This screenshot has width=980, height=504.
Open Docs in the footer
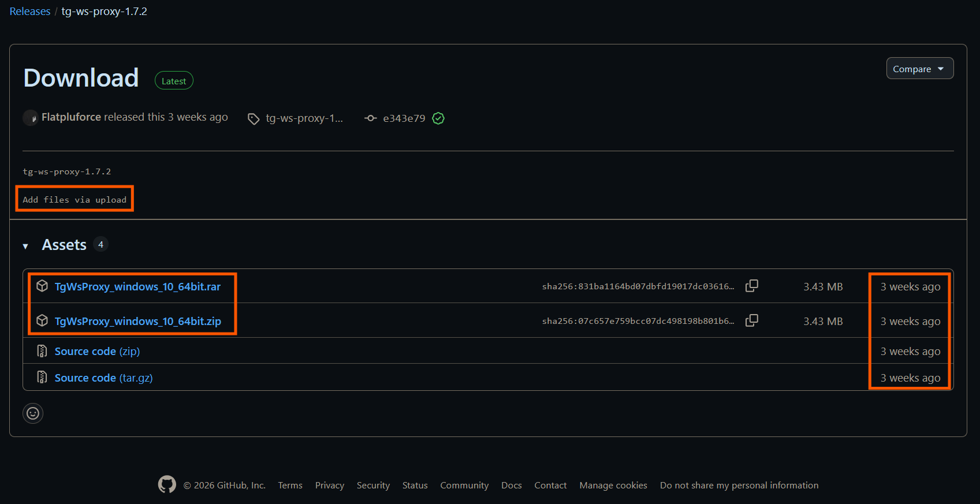coord(511,486)
